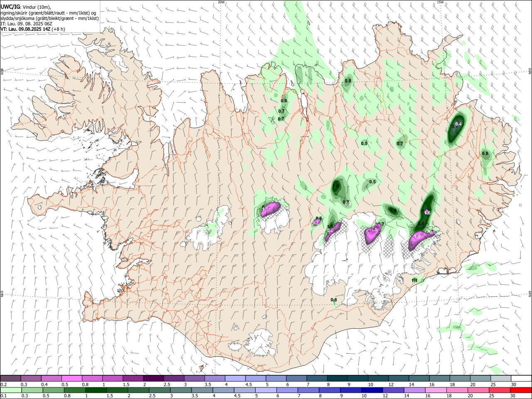Click the bright magenta 0.5–0.8 swatch in the top legend row
The image size is (532, 399).
(x=71, y=379)
